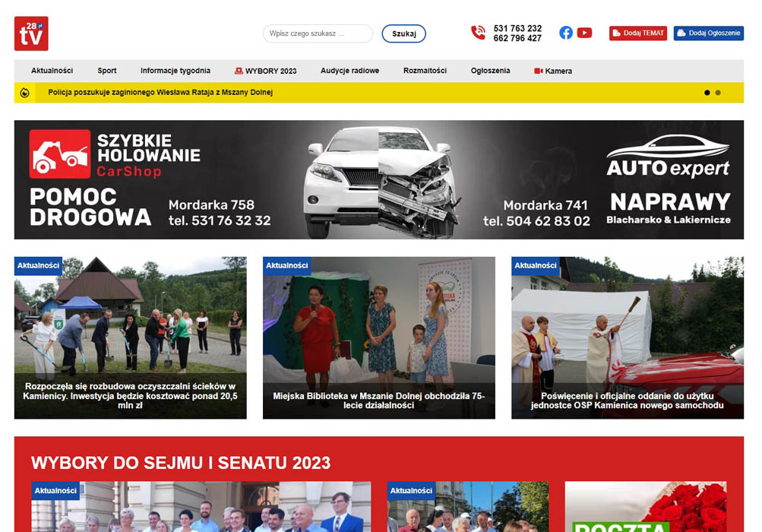The height and width of the screenshot is (532, 762).
Task: Switch to the second ticker slide dot
Action: [x=718, y=93]
